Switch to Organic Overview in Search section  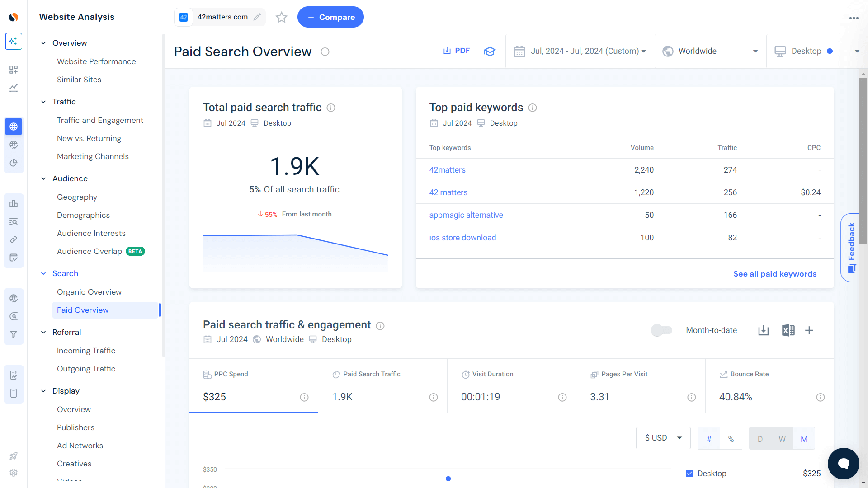point(89,291)
